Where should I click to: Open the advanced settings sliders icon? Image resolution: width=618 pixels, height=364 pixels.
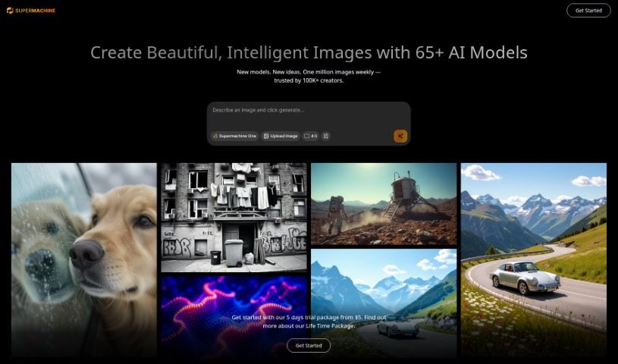[x=325, y=136]
